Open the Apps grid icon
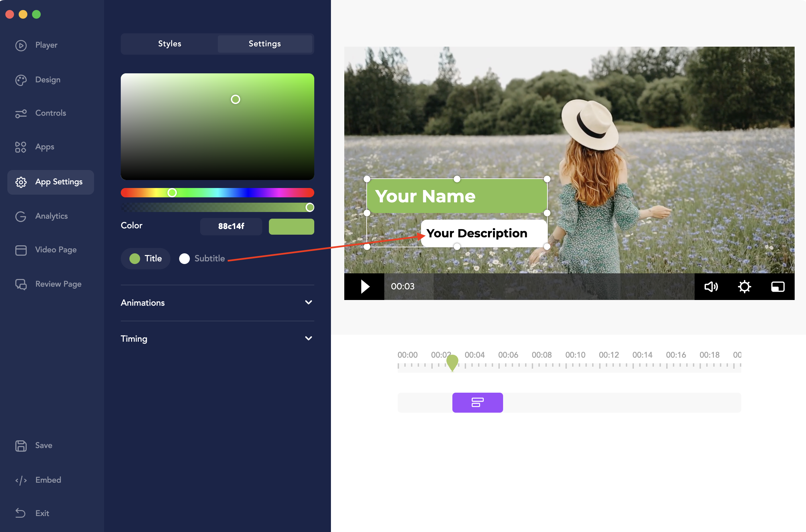806x532 pixels. [x=21, y=147]
